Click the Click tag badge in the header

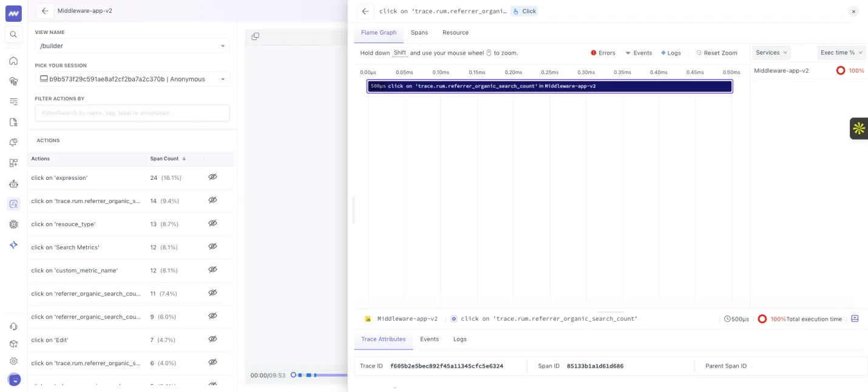pos(524,11)
